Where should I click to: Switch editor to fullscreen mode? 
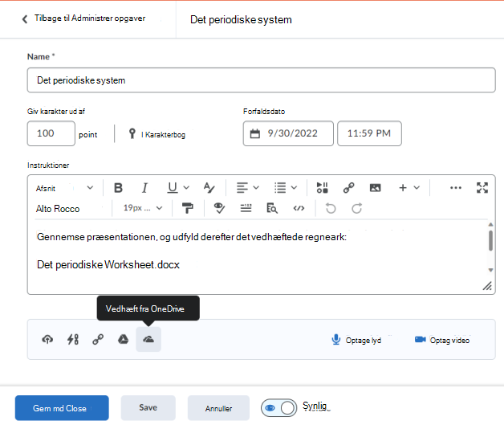(x=482, y=188)
